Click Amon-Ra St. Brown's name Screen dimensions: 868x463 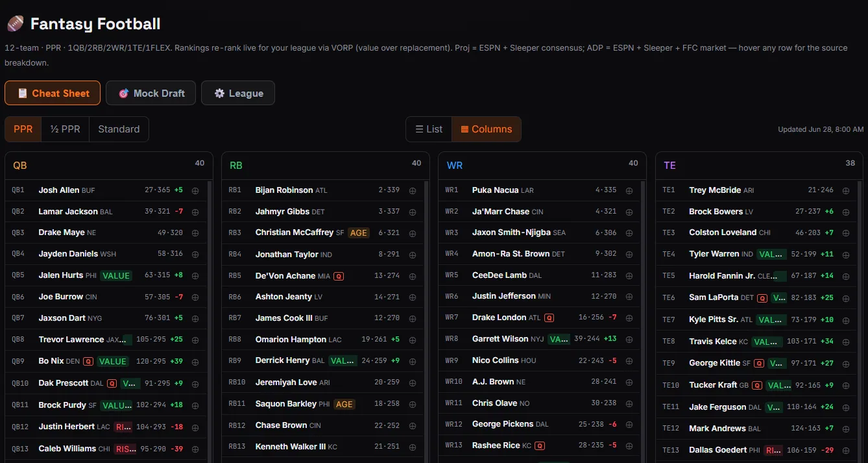[511, 254]
